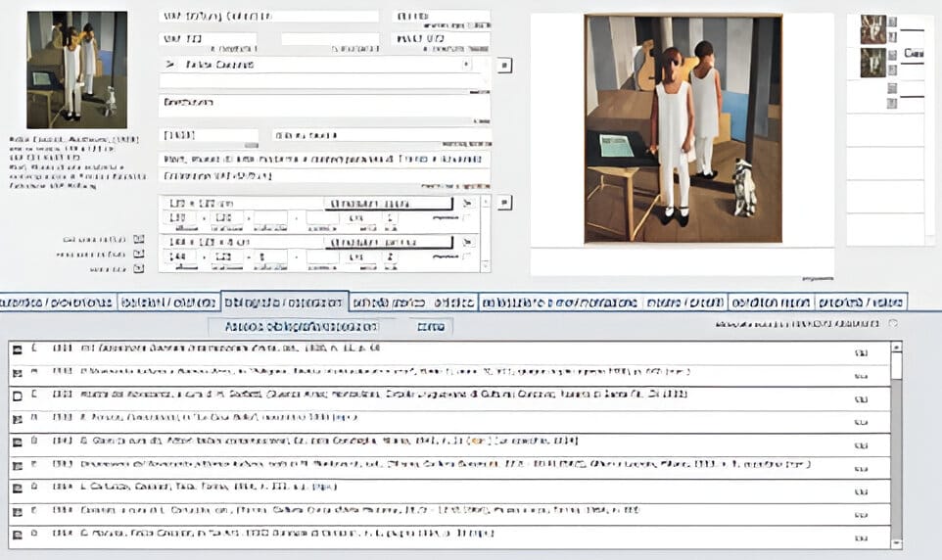Click the wide button above the bibliography list
Viewport: 942px width, 560px height.
pyautogui.click(x=302, y=326)
